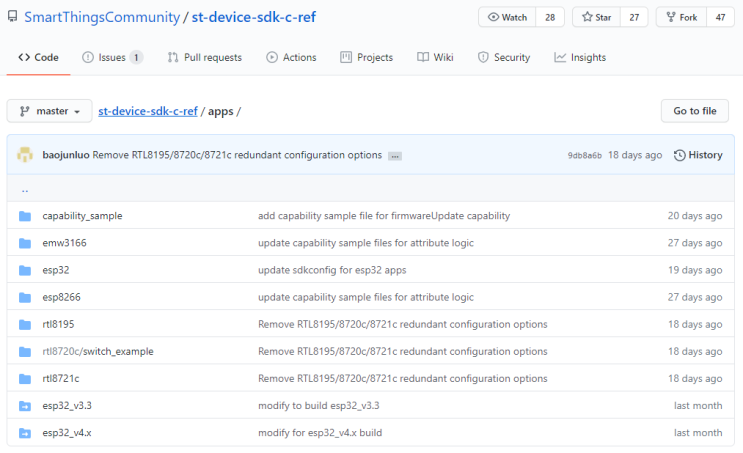
Task: Click the rtl8195 folder icon
Action: (x=25, y=325)
